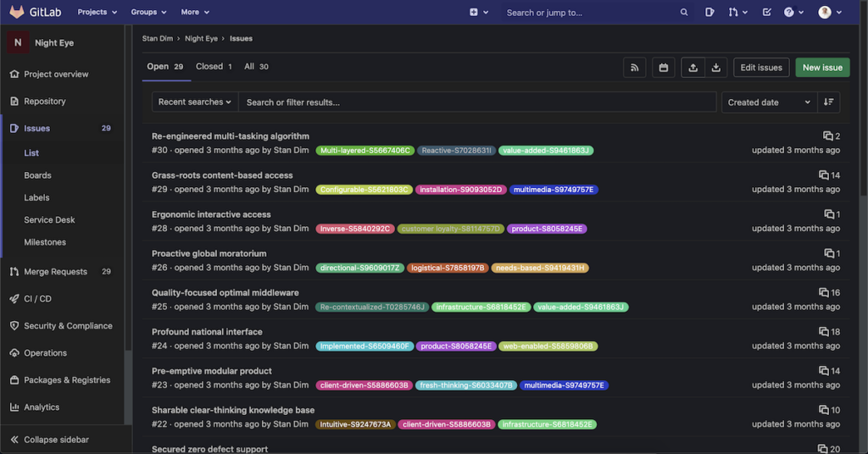Click Edit issues button
868x454 pixels.
[761, 68]
